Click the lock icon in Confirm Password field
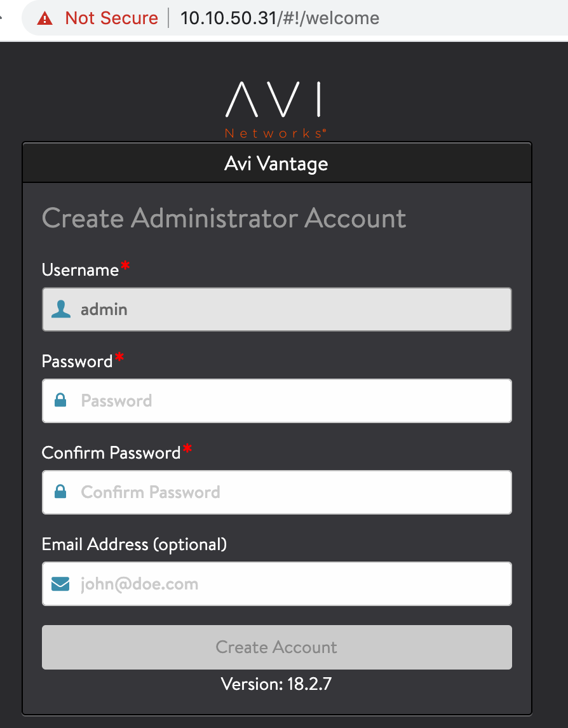The height and width of the screenshot is (728, 568). click(x=60, y=492)
